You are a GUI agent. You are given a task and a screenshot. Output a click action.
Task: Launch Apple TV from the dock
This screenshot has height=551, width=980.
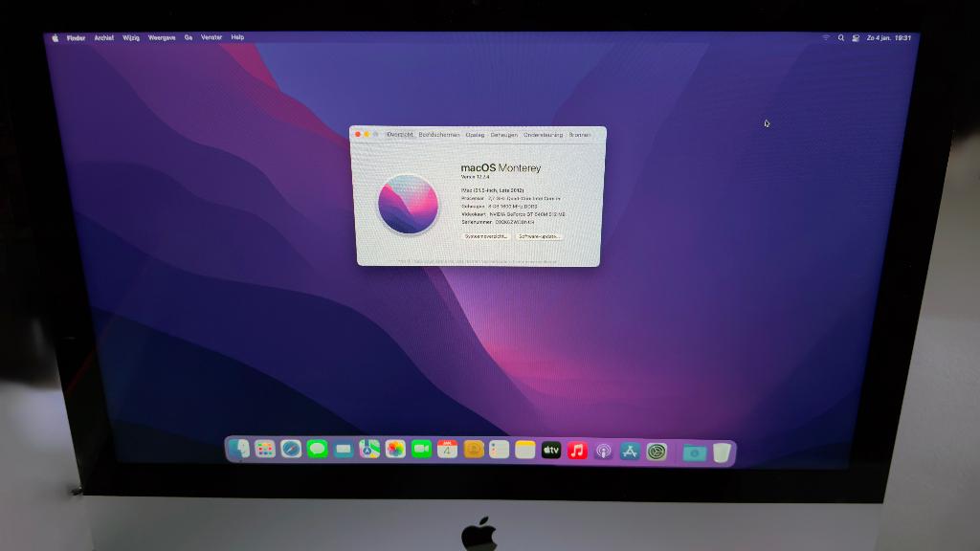(550, 450)
